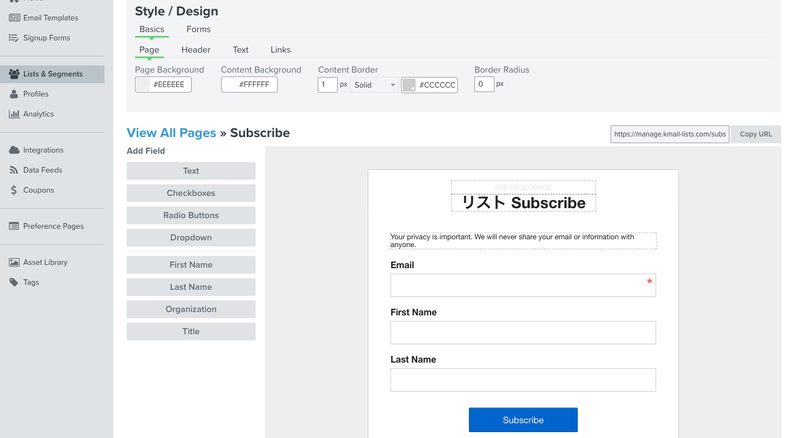Click the Profiles person icon
Viewport: 800px width, 438px height.
click(14, 94)
